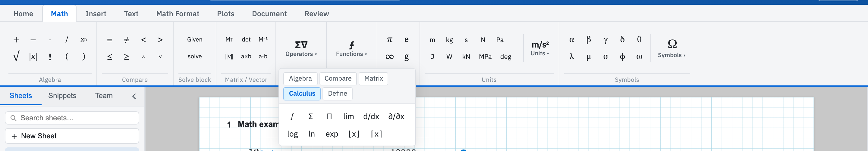
Task: Open the Ω Symbols dropdown
Action: point(671,48)
